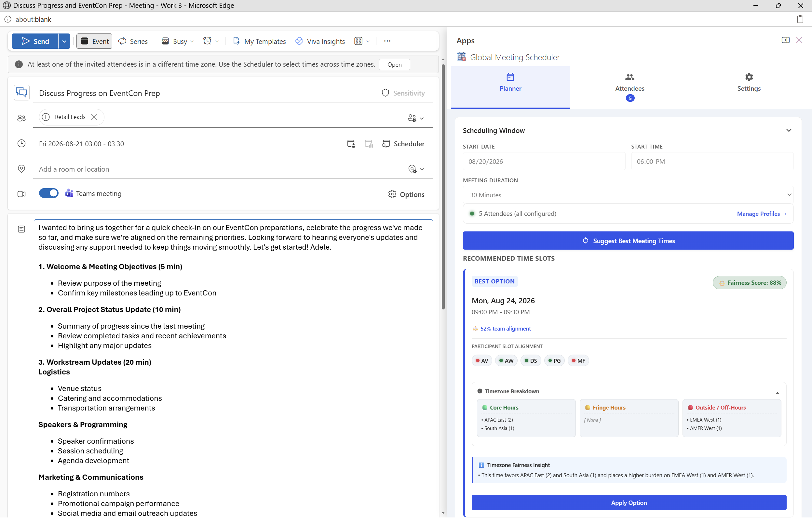Select the DS participant chip

pos(531,361)
